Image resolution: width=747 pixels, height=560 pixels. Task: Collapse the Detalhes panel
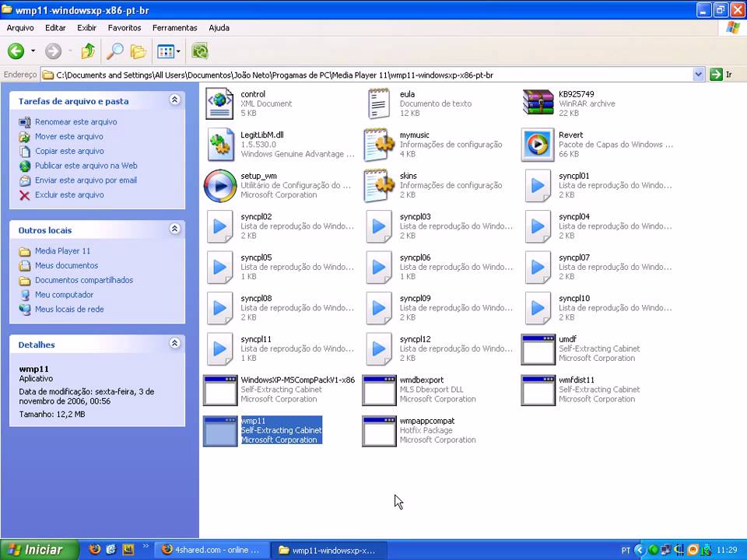(175, 343)
